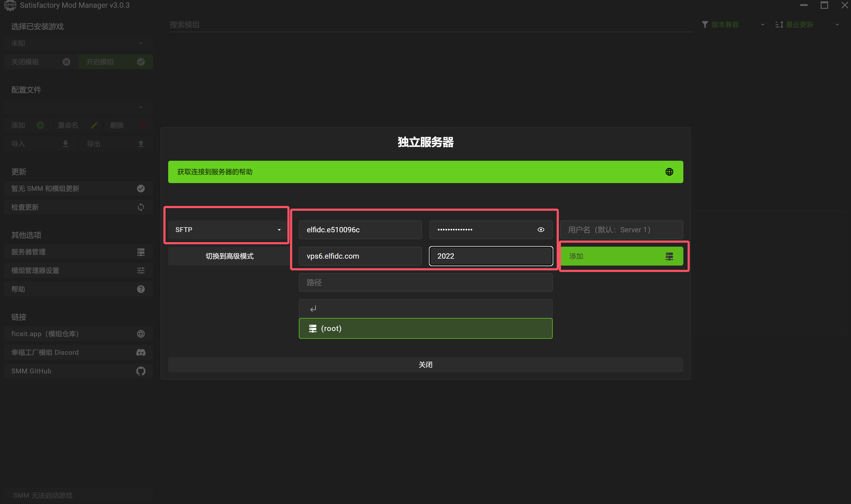Click the 导出 profile button
This screenshot has width=851, height=504.
[x=116, y=144]
